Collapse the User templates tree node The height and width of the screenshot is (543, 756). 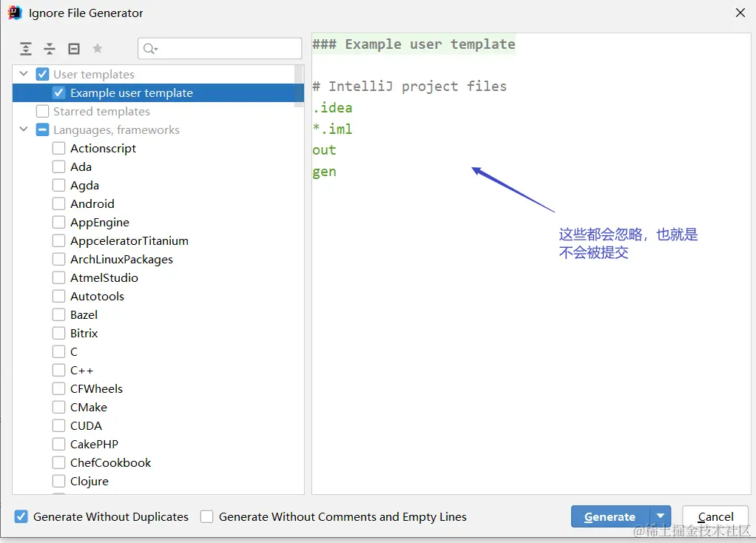(x=24, y=74)
